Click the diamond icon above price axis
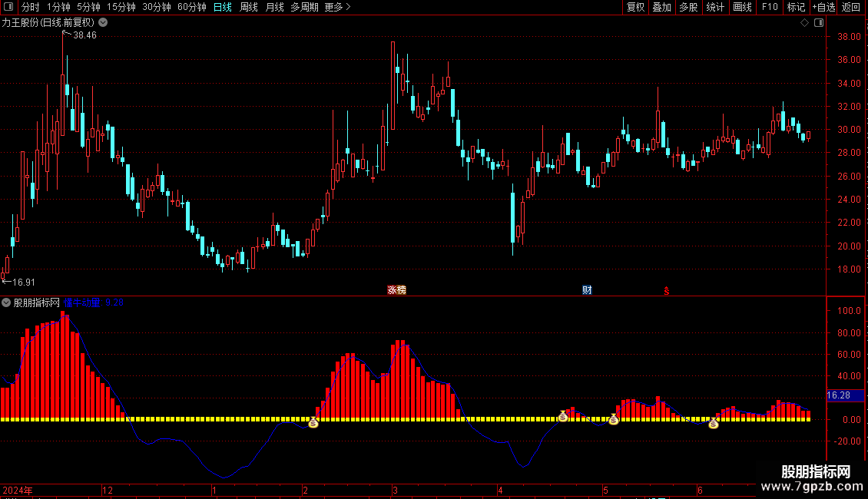The height and width of the screenshot is (499, 868). click(x=804, y=23)
